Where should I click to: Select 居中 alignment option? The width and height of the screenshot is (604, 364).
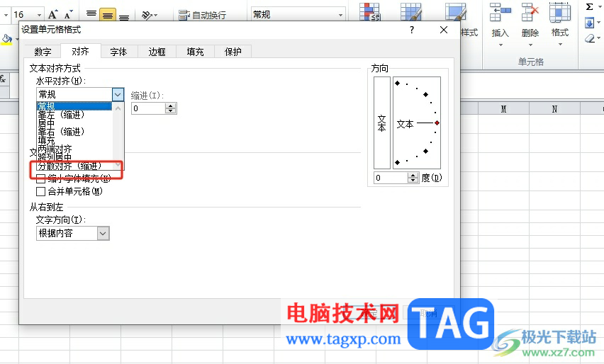(74, 123)
